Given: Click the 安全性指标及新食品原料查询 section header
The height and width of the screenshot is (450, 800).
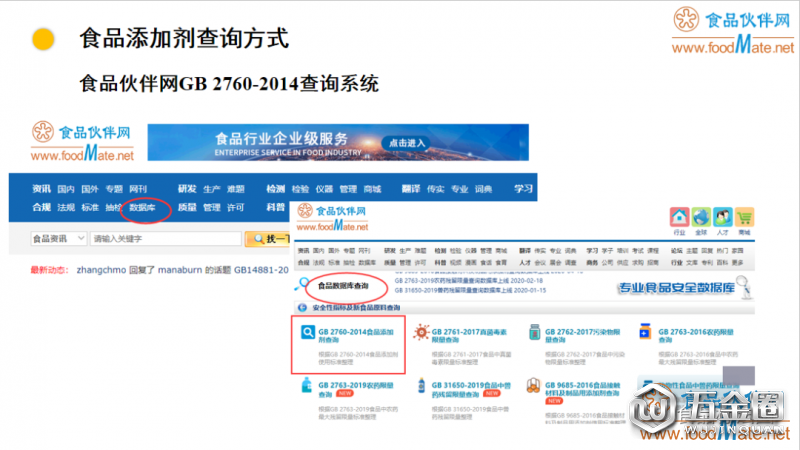Looking at the screenshot, I should click(x=356, y=308).
